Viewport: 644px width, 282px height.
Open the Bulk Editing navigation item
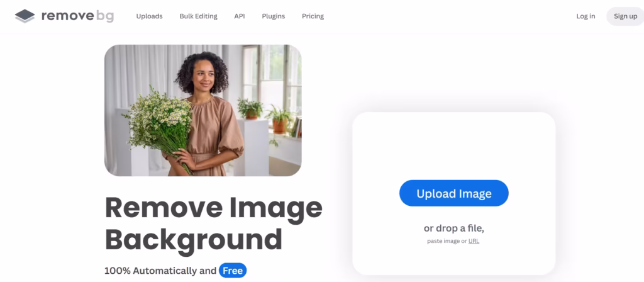point(198,16)
